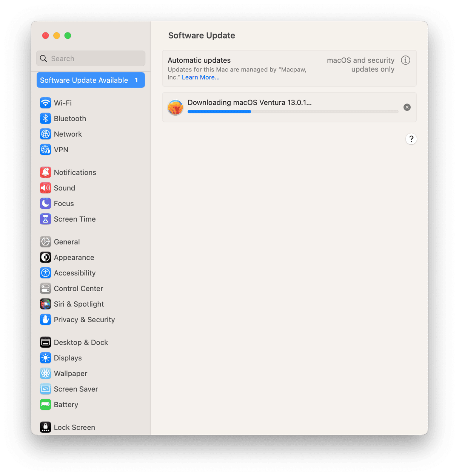This screenshot has width=459, height=476.
Task: Click the Sound speaker icon
Action: [x=45, y=188]
